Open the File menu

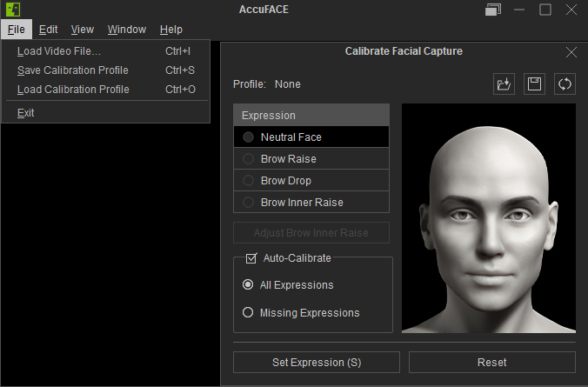point(17,30)
